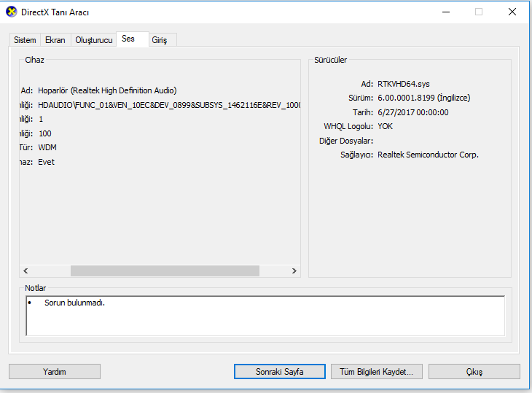532x393 pixels.
Task: Click inside the Notlar text box
Action: tap(265, 316)
